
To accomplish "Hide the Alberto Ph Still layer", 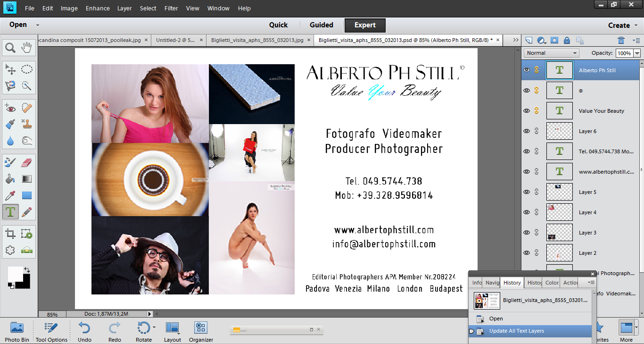I will [x=527, y=70].
